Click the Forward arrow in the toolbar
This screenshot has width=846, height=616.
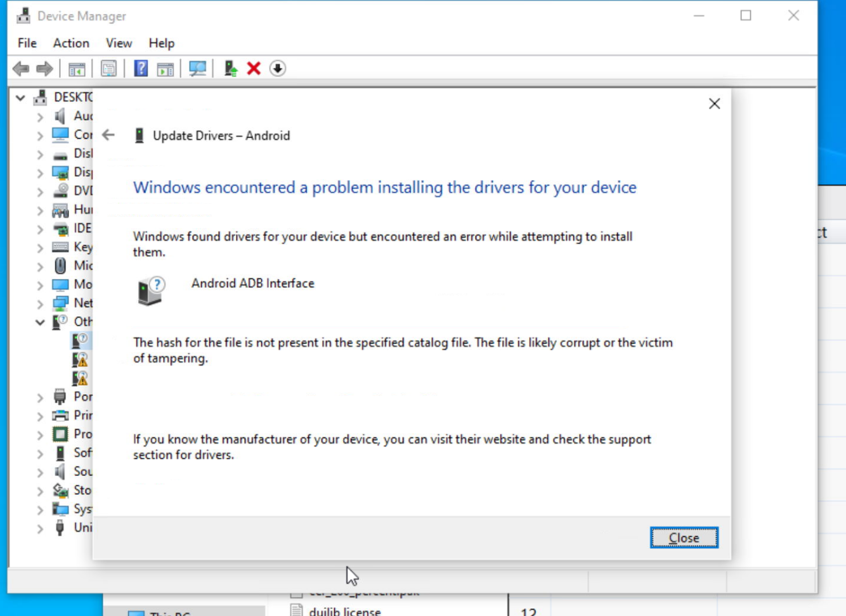point(44,68)
